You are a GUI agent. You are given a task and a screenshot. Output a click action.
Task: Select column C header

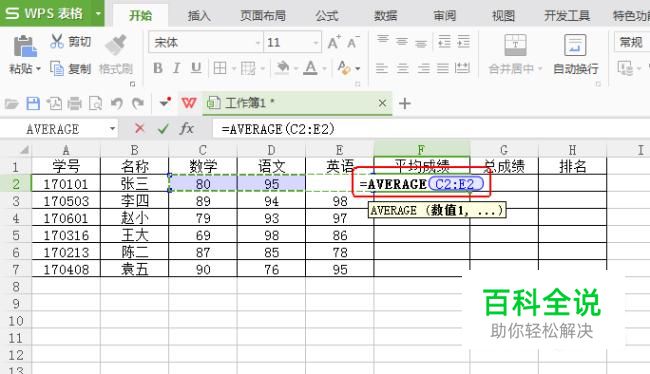(203, 150)
